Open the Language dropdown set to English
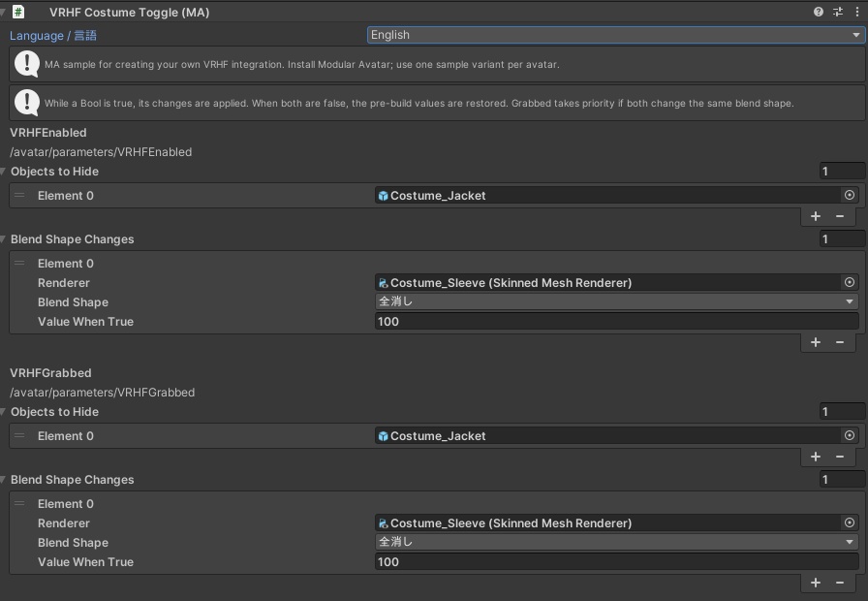Image resolution: width=868 pixels, height=601 pixels. [x=615, y=35]
